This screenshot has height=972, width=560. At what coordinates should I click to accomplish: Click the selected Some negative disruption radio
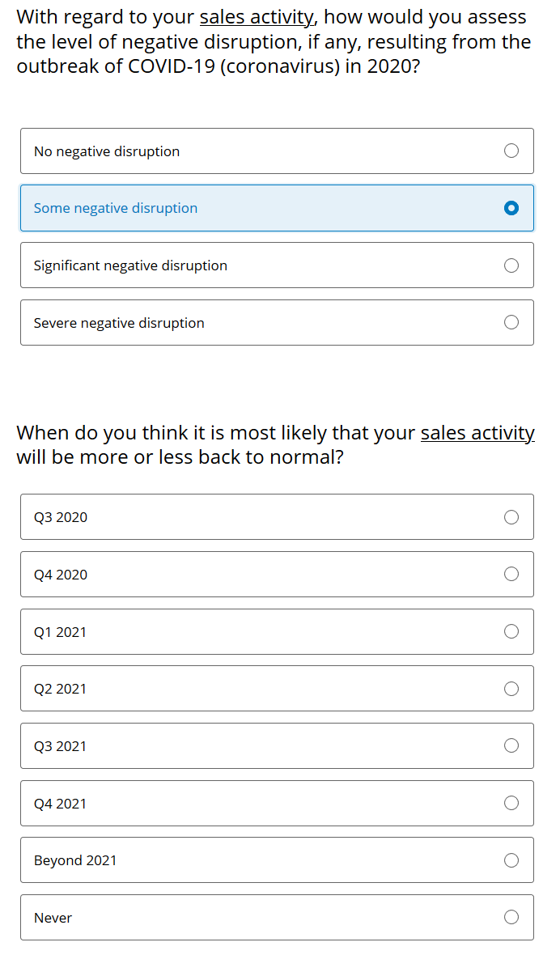pos(511,208)
